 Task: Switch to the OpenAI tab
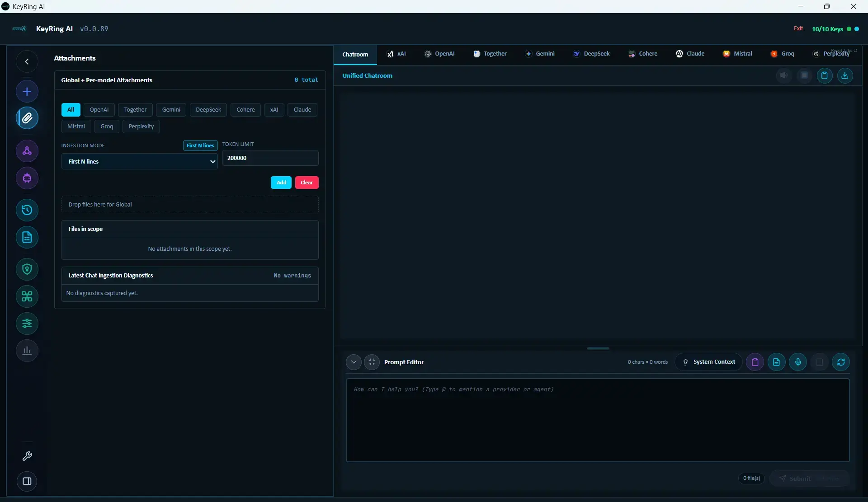[x=439, y=54]
